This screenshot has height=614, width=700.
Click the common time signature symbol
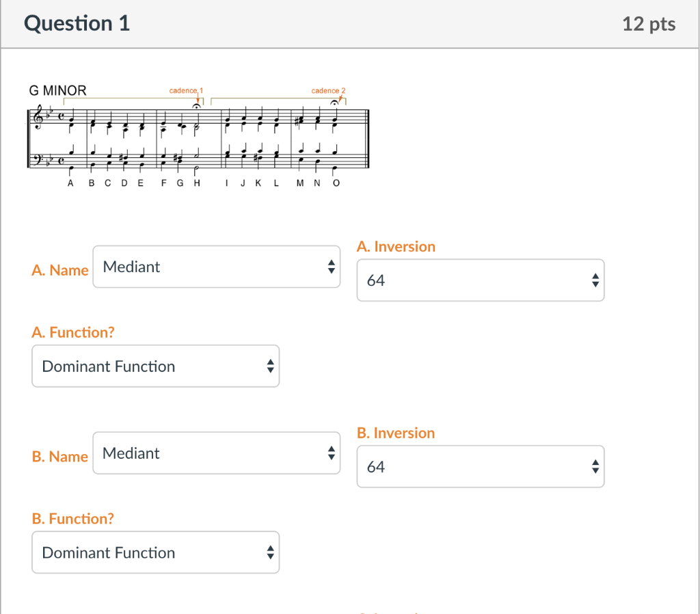(62, 116)
